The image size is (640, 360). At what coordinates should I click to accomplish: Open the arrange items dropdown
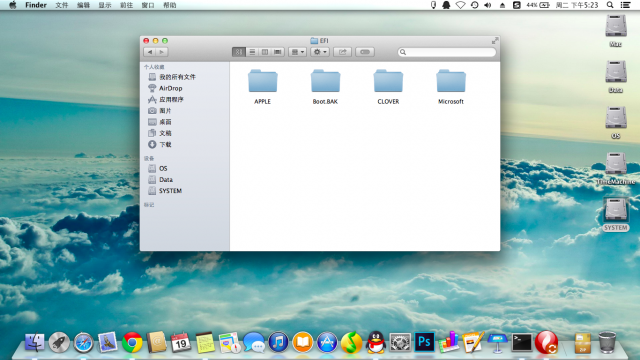pyautogui.click(x=298, y=52)
